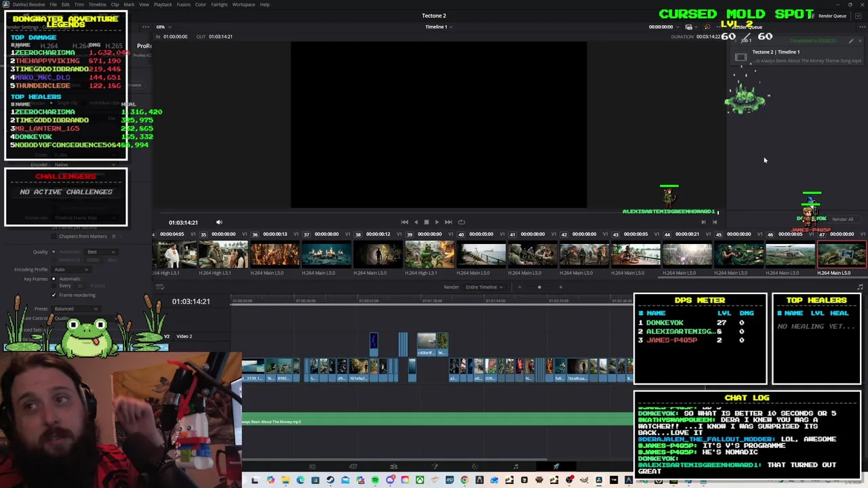Image resolution: width=868 pixels, height=488 pixels.
Task: Select Key Frames Every radio button
Action: 54,285
